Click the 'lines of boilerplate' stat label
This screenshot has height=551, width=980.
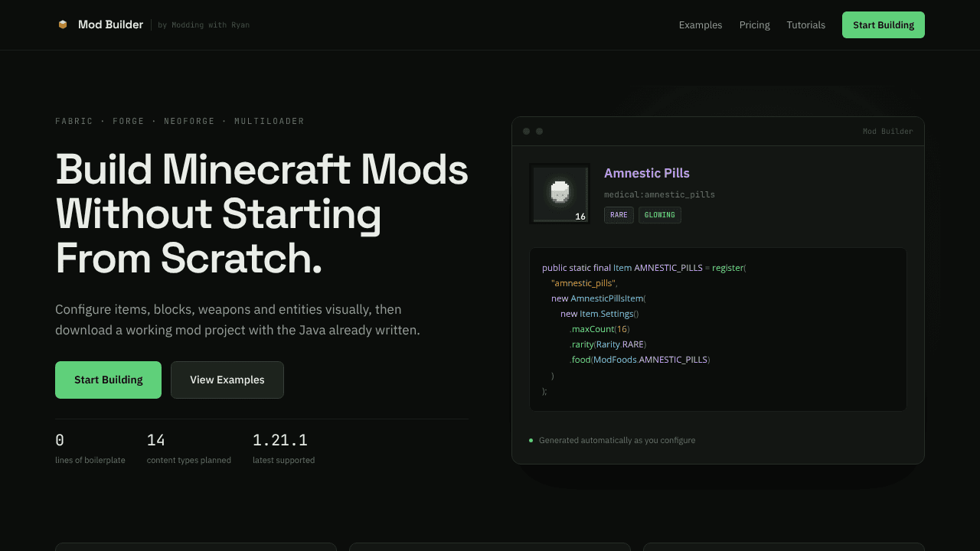point(90,460)
